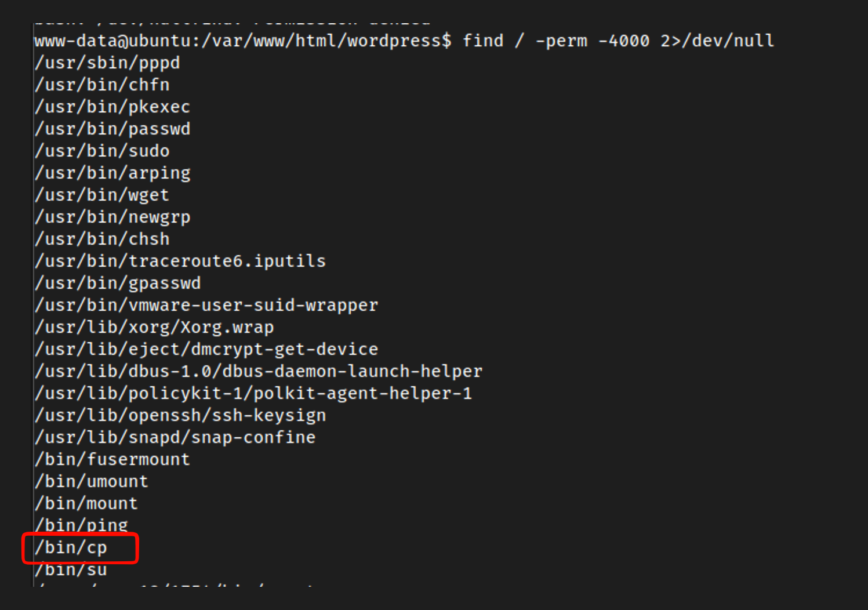The height and width of the screenshot is (610, 868).
Task: Select the Xorg.wrap output line
Action: click(x=154, y=327)
